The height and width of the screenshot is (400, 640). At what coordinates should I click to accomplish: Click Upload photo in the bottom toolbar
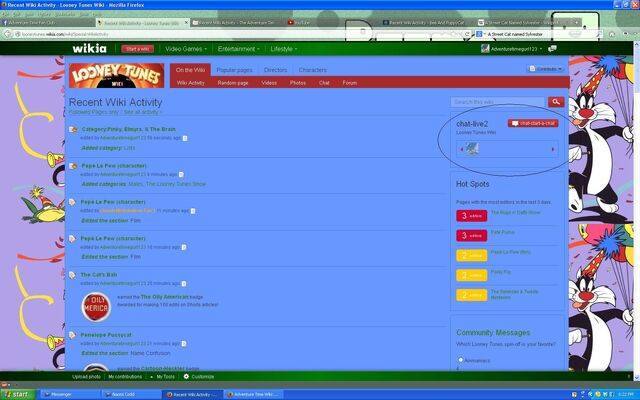(86, 377)
